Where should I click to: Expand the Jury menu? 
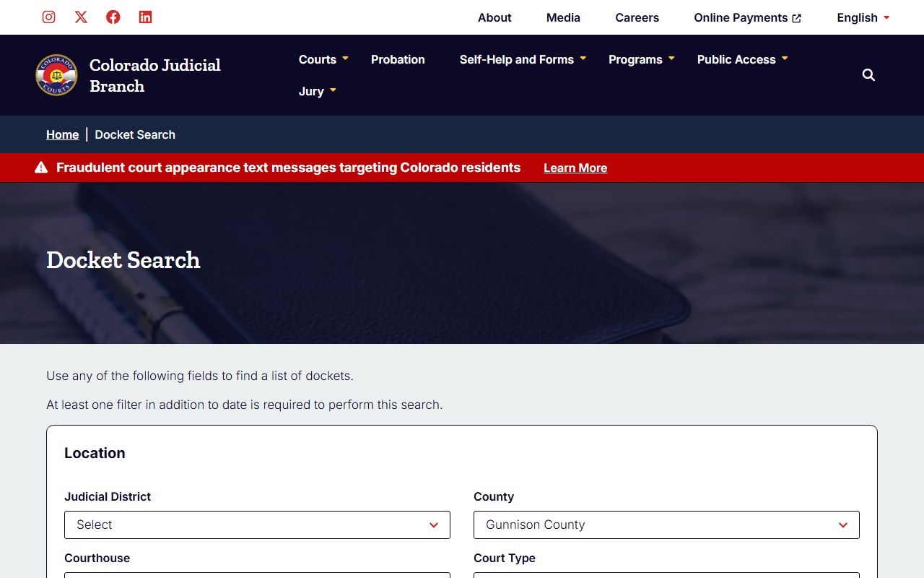coord(318,91)
